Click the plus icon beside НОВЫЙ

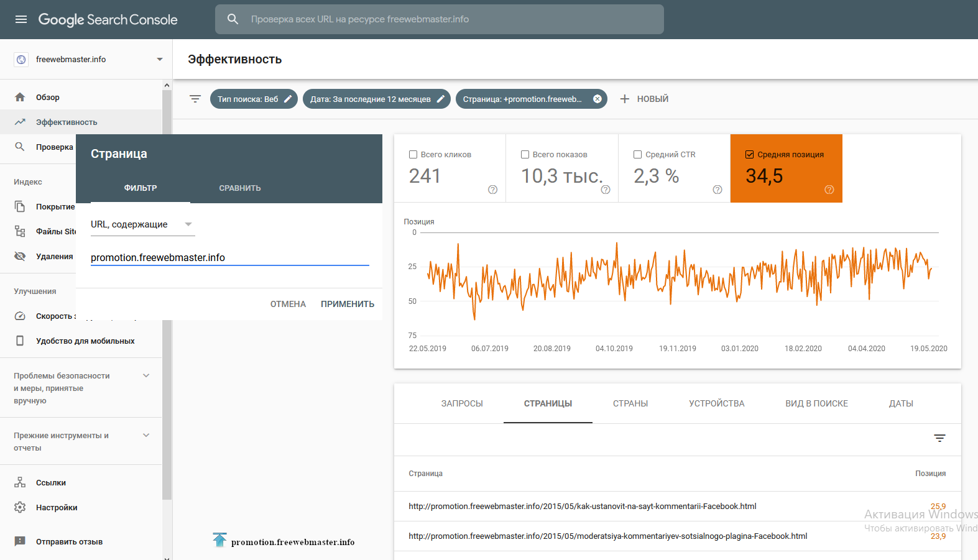[625, 99]
